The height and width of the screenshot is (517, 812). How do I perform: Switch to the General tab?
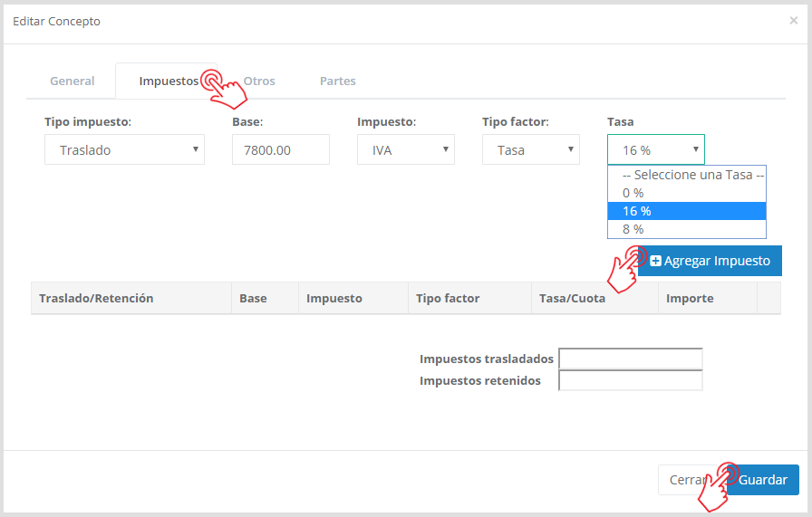point(72,81)
